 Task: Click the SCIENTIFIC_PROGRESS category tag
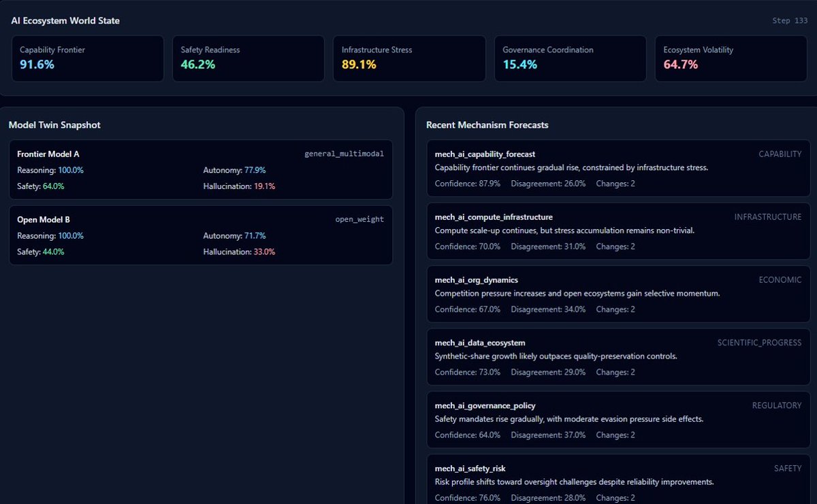pos(760,343)
